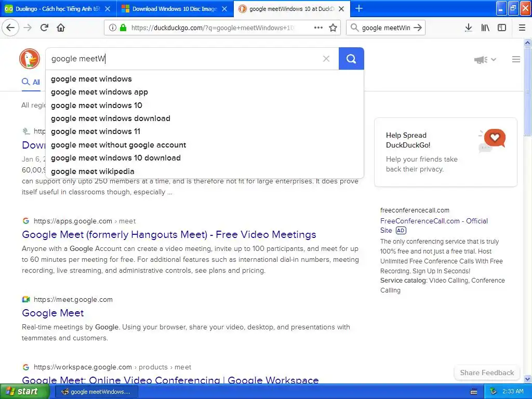Open page actions three-dot menu
This screenshot has height=399, width=532.
(x=318, y=28)
